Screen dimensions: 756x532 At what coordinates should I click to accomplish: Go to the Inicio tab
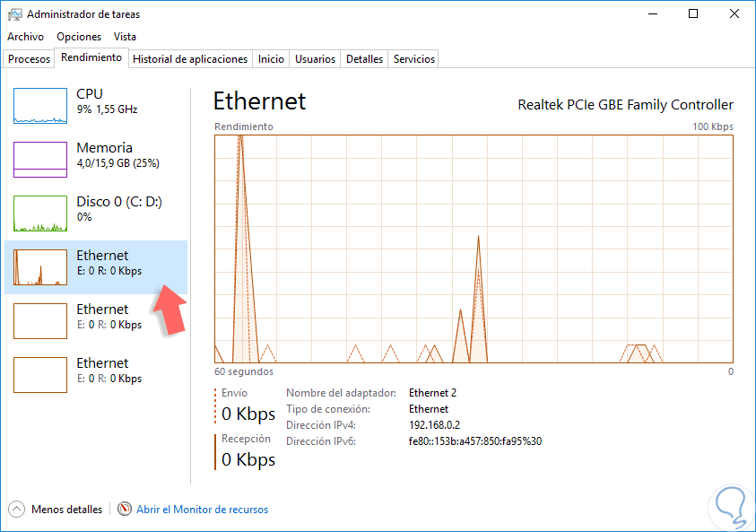click(x=271, y=59)
